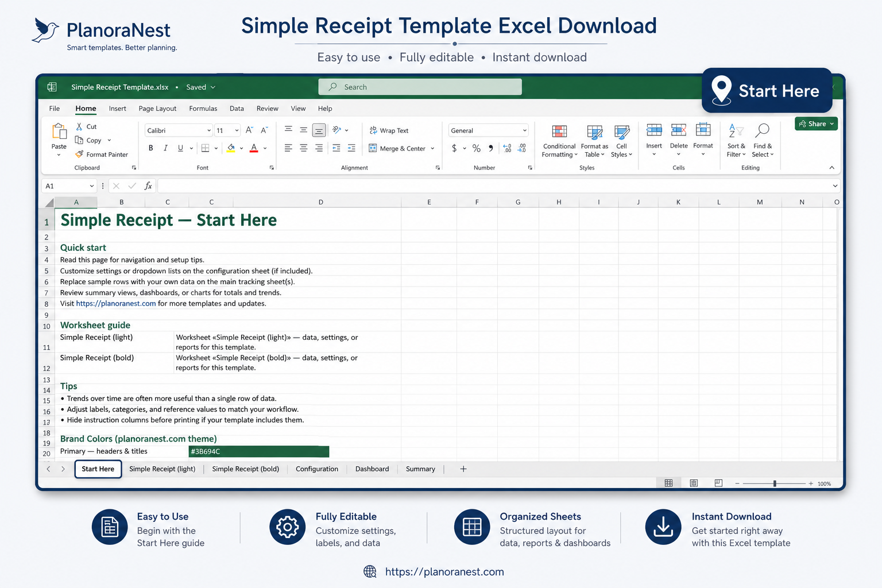Viewport: 882px width, 588px height.
Task: Open the Calibri font name dropdown
Action: tap(209, 130)
